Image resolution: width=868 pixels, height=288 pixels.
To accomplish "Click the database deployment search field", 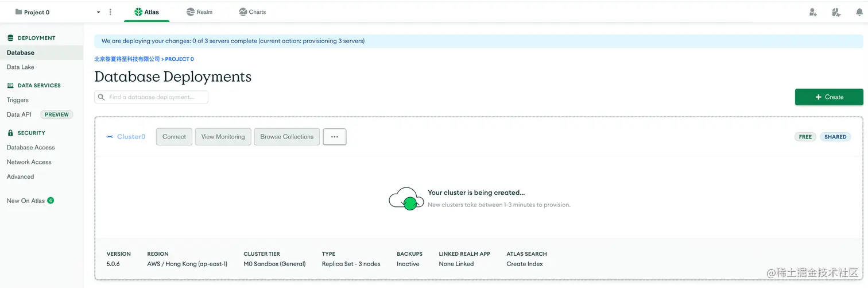I will 151,97.
